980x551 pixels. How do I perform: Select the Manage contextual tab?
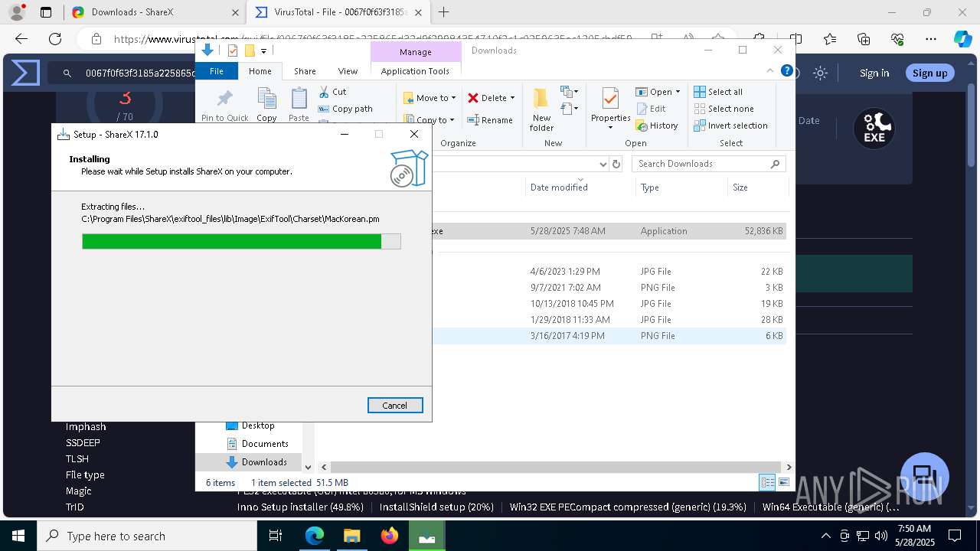pyautogui.click(x=416, y=51)
